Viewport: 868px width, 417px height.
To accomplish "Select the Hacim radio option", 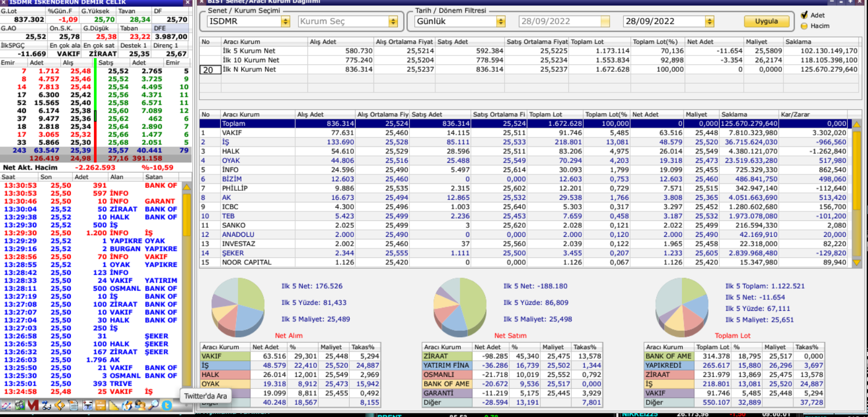I will [x=804, y=26].
